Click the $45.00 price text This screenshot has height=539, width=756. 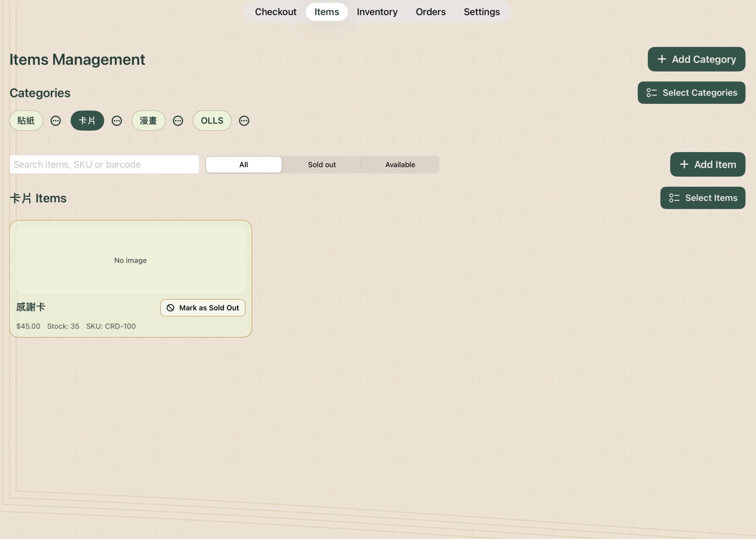28,326
